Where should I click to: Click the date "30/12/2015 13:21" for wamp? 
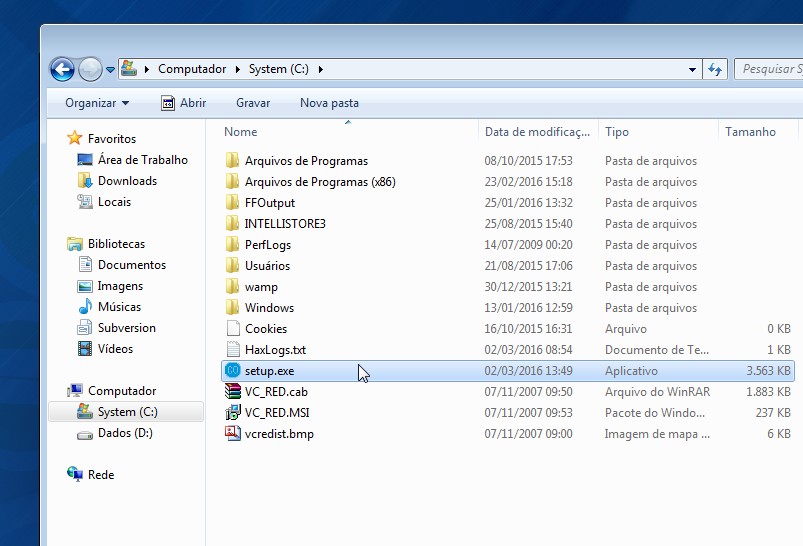point(529,287)
